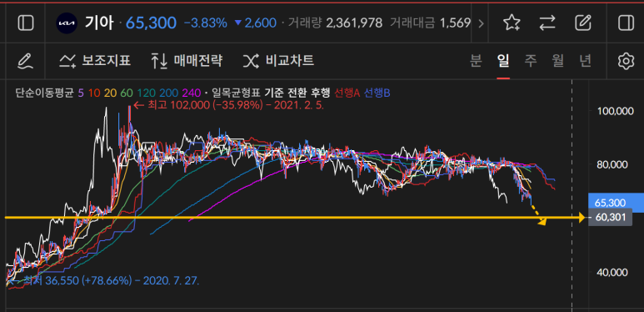
Task: Switch to 일 daily chart tab
Action: tap(503, 61)
